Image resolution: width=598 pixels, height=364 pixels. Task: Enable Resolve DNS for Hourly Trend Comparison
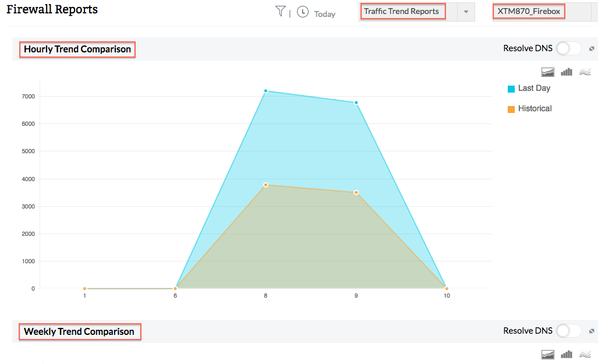[x=568, y=48]
